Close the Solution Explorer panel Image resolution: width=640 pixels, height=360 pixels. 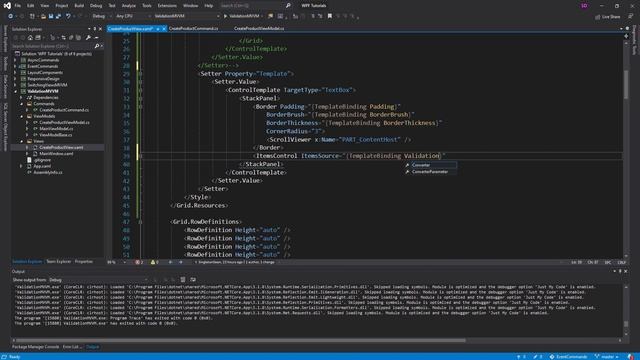click(100, 29)
